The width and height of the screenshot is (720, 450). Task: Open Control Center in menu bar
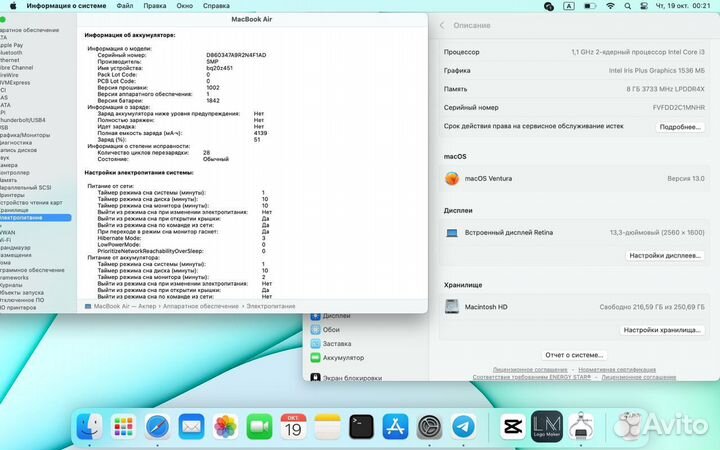click(644, 6)
